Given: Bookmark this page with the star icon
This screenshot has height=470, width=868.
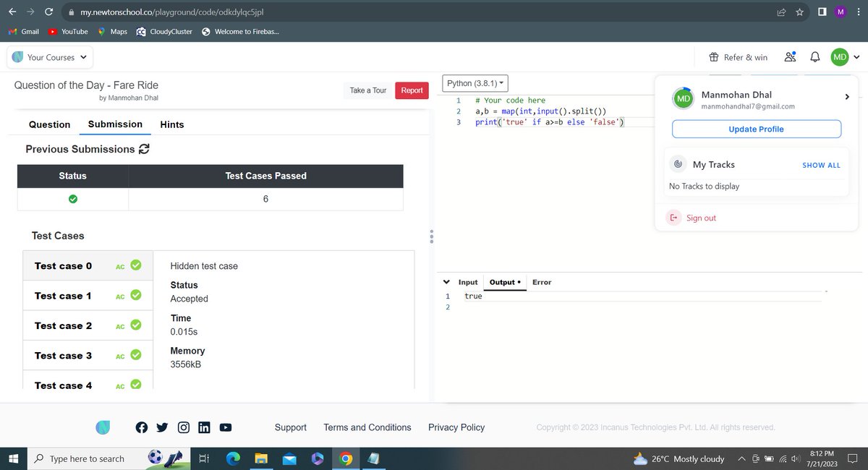Looking at the screenshot, I should click(800, 12).
